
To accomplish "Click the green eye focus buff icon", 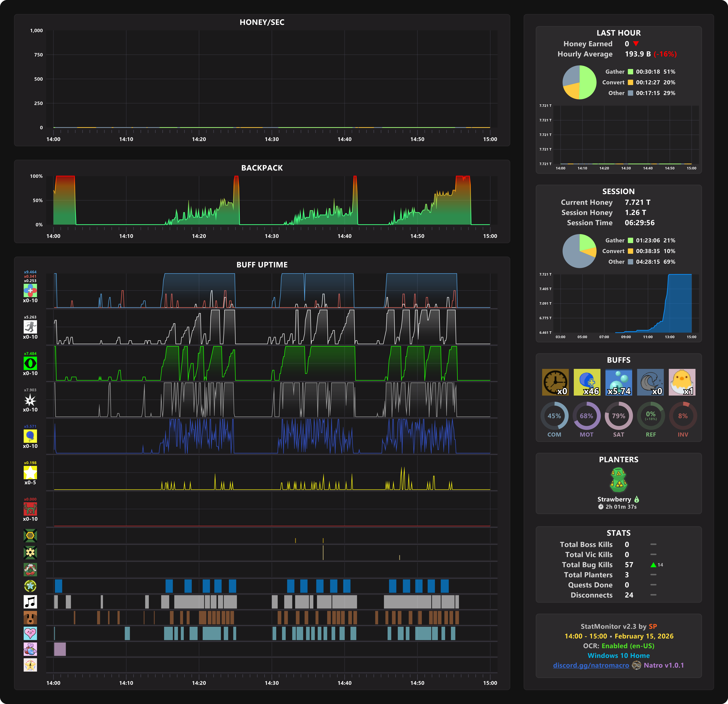I will (30, 363).
